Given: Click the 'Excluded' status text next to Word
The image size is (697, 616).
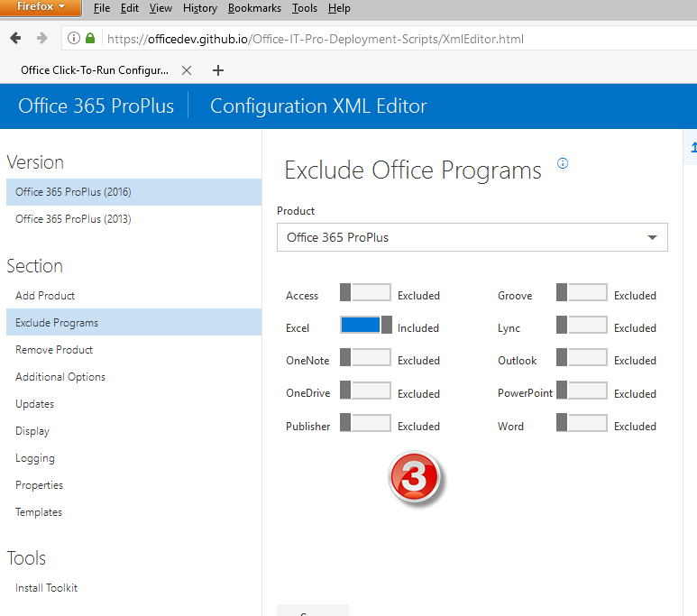Looking at the screenshot, I should tap(635, 427).
